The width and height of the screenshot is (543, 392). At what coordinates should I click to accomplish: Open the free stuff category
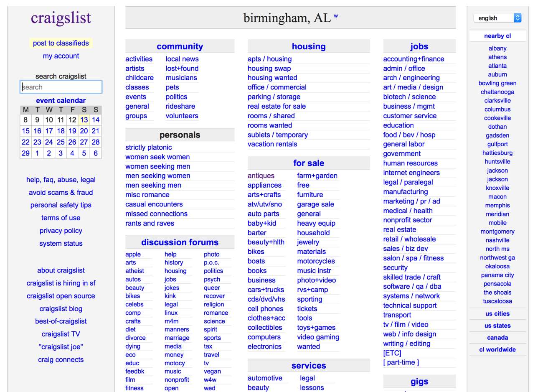tap(303, 185)
